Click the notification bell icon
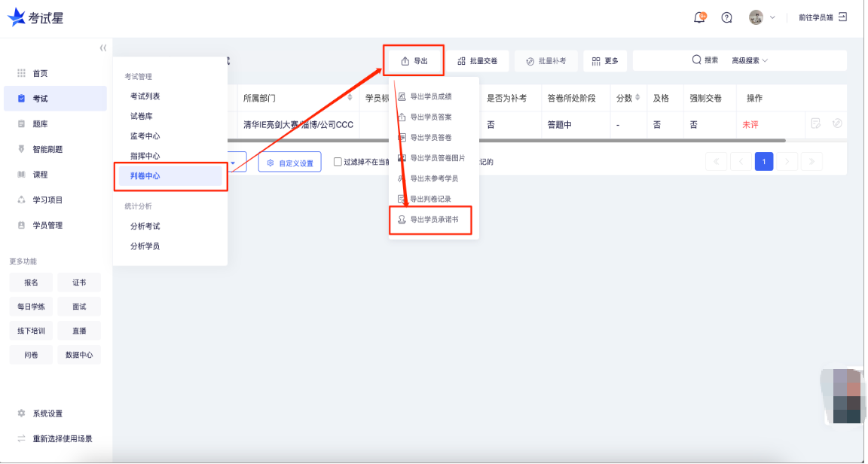Viewport: 868px width, 464px height. [700, 17]
